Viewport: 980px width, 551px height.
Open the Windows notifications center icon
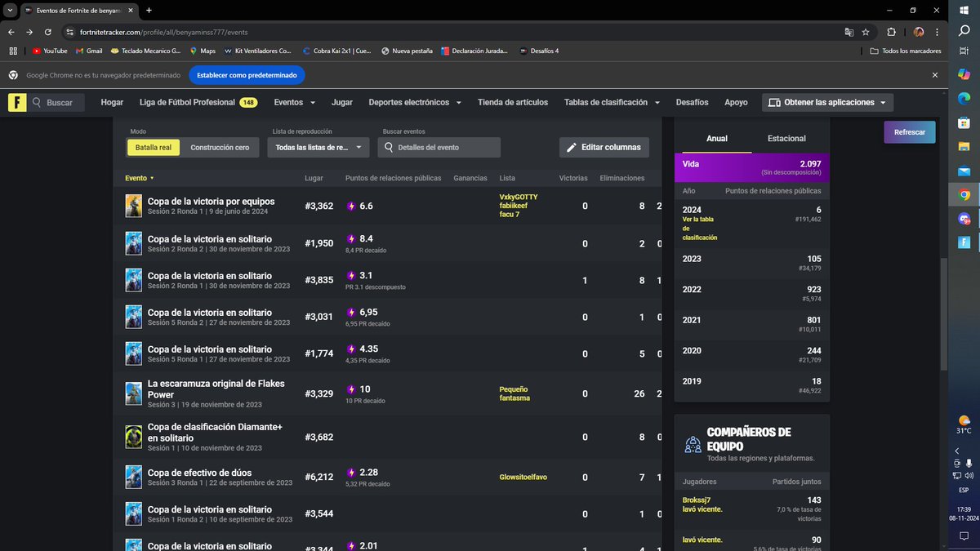[x=964, y=535]
